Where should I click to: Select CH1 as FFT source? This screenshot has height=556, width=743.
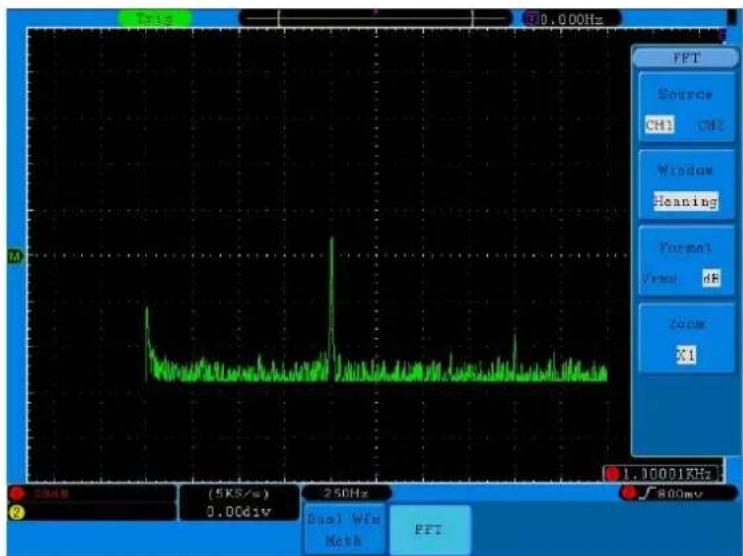[x=659, y=125]
